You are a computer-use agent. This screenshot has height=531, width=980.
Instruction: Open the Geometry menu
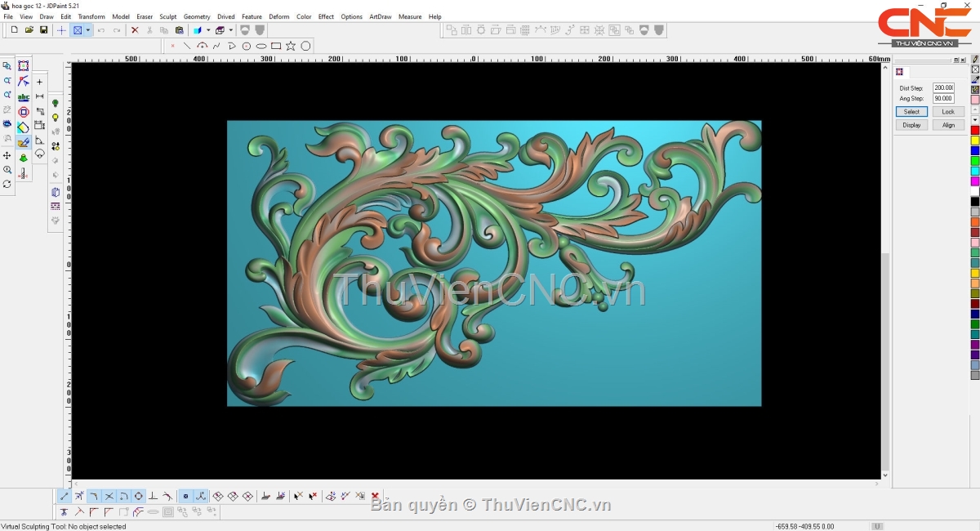click(x=197, y=16)
